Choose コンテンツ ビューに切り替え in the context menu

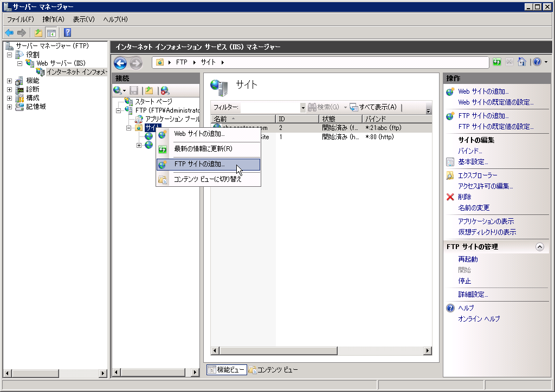[x=208, y=180]
